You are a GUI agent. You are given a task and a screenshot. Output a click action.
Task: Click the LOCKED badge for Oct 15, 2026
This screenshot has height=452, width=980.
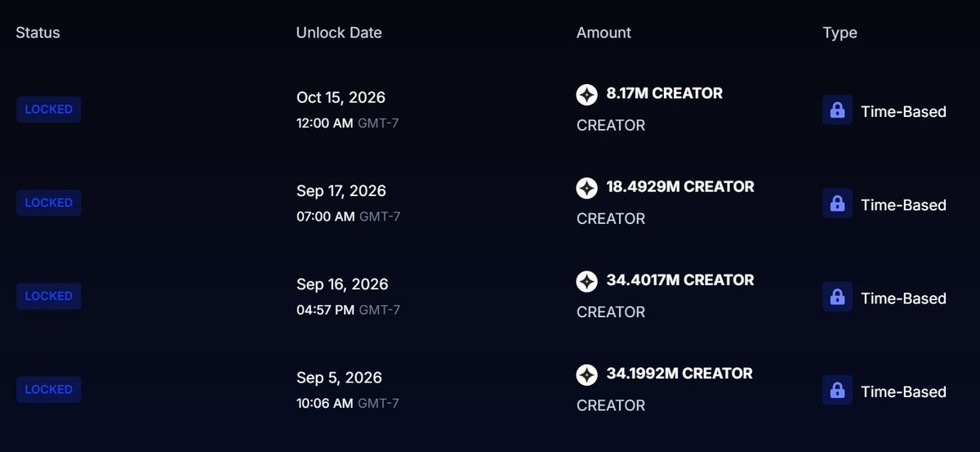coord(48,110)
